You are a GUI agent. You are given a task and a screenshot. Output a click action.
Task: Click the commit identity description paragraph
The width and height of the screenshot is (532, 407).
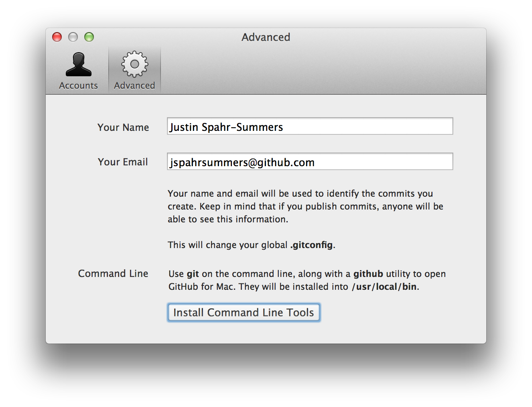coord(305,206)
